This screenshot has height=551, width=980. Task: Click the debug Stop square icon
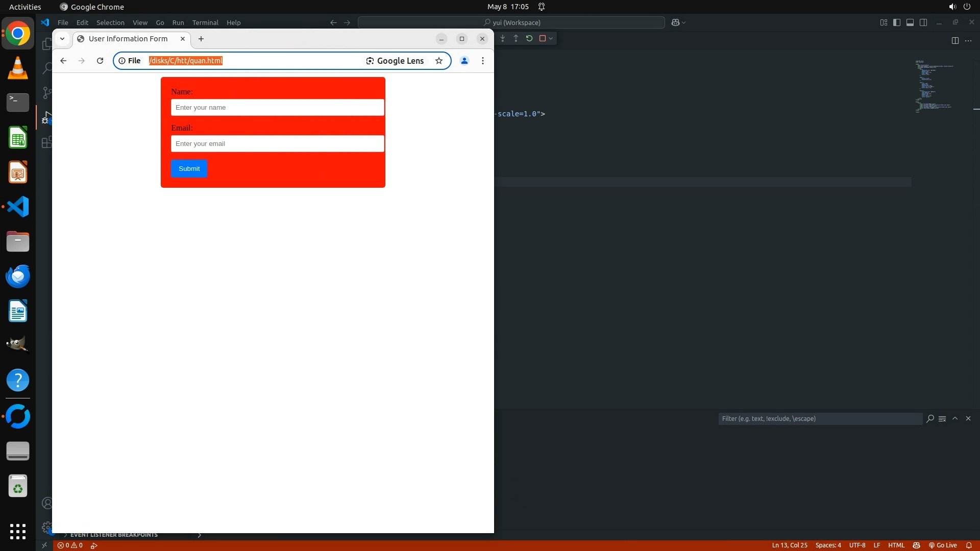coord(543,38)
